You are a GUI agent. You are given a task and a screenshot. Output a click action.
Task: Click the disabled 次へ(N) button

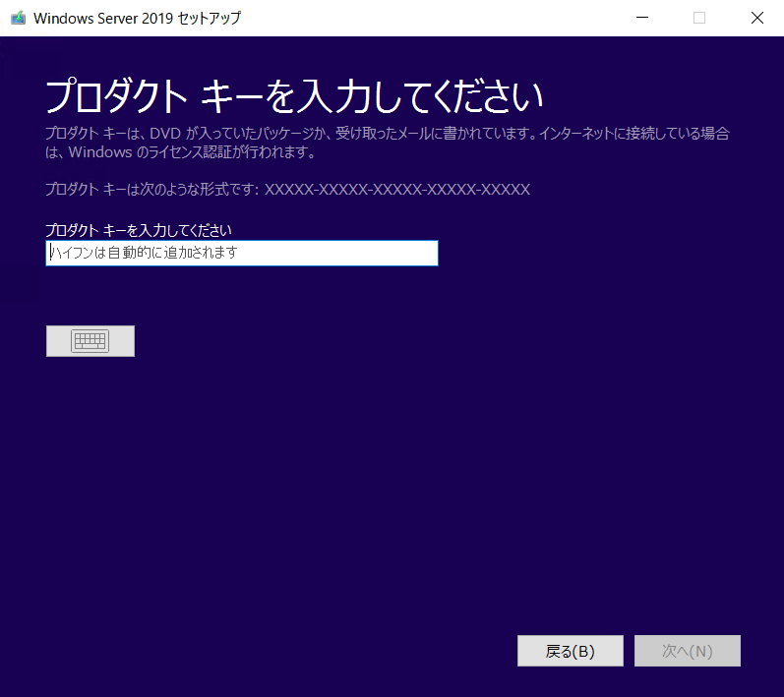pos(687,651)
